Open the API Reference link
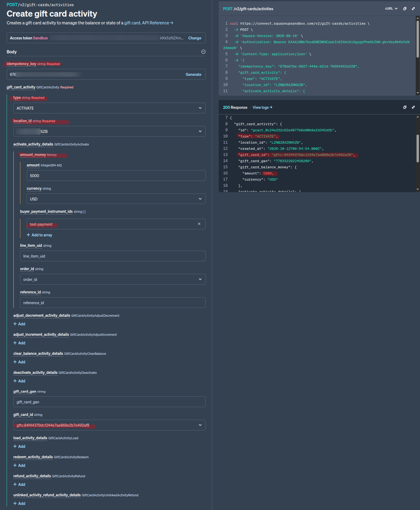 [158, 23]
